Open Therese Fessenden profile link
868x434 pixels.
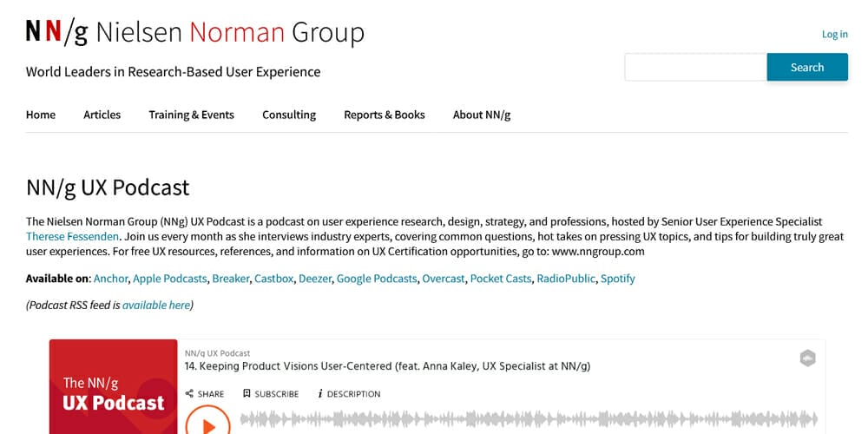[x=72, y=236]
